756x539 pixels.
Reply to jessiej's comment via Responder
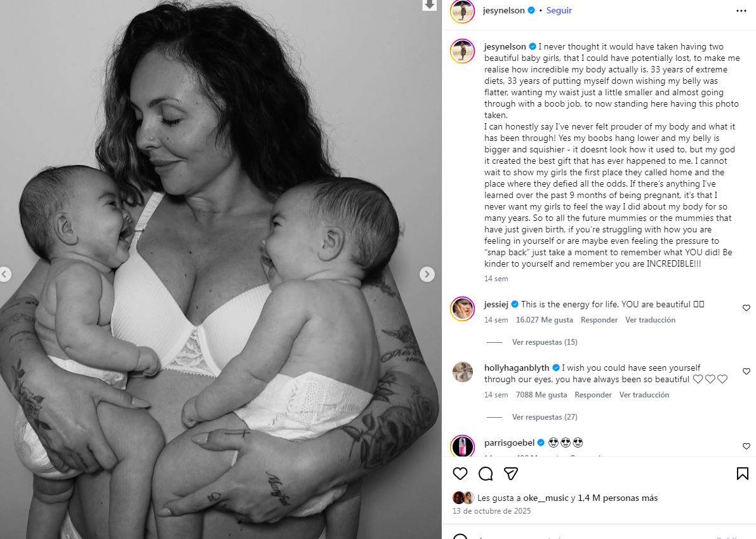pyautogui.click(x=599, y=319)
